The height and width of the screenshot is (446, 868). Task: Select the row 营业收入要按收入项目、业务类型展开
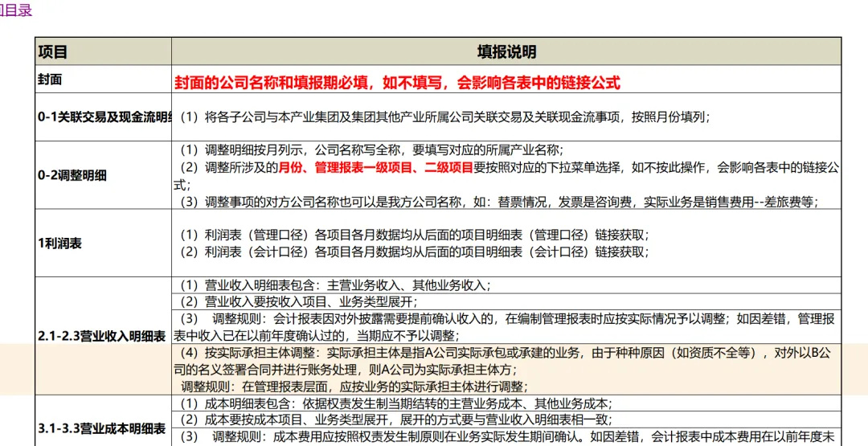tap(506, 301)
